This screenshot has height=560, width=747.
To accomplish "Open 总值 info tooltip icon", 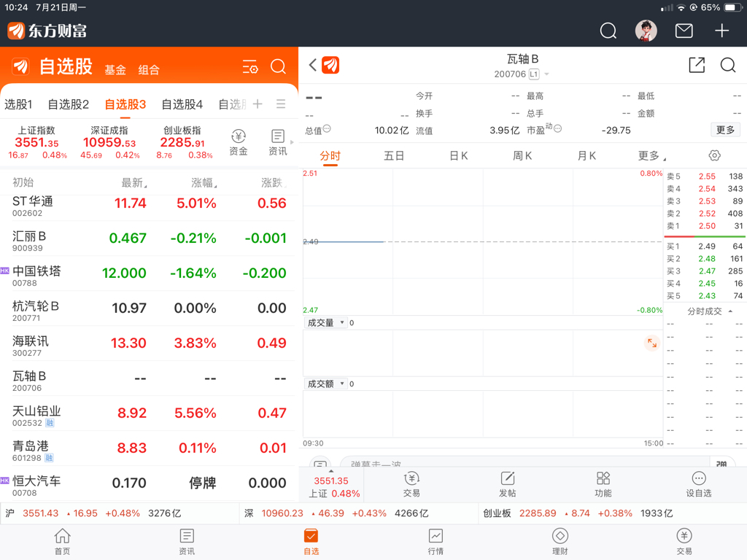I will point(327,128).
